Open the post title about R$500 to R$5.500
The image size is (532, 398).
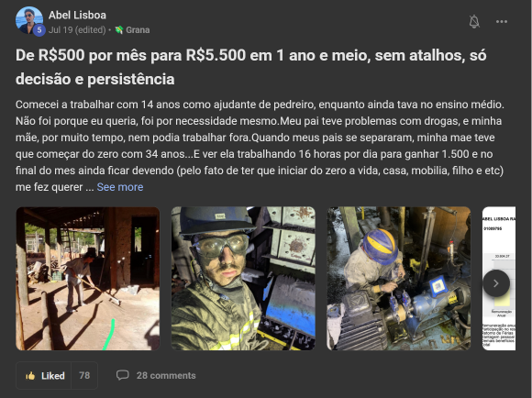click(x=250, y=67)
